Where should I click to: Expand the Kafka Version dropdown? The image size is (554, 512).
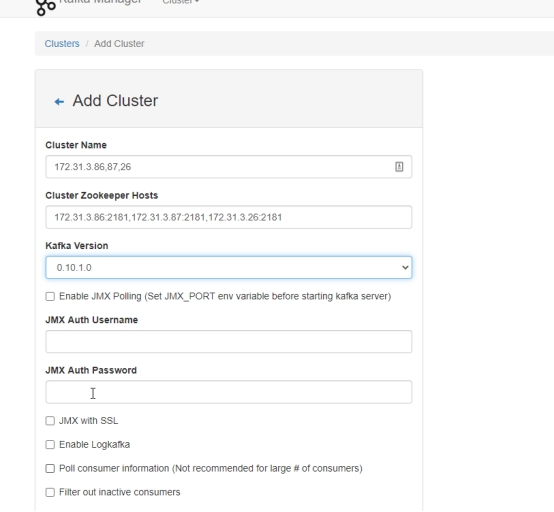pyautogui.click(x=229, y=267)
